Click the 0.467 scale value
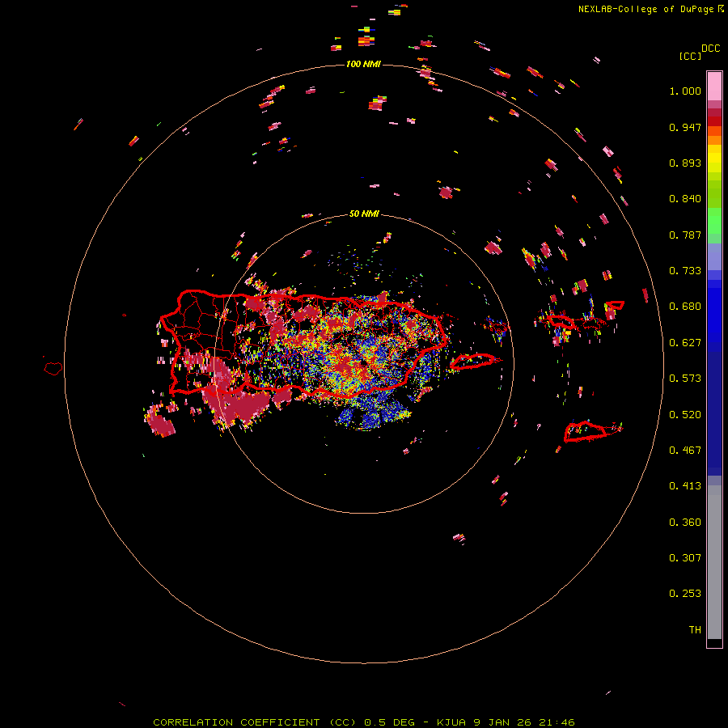Viewport: 728px width, 728px height. pyautogui.click(x=685, y=451)
